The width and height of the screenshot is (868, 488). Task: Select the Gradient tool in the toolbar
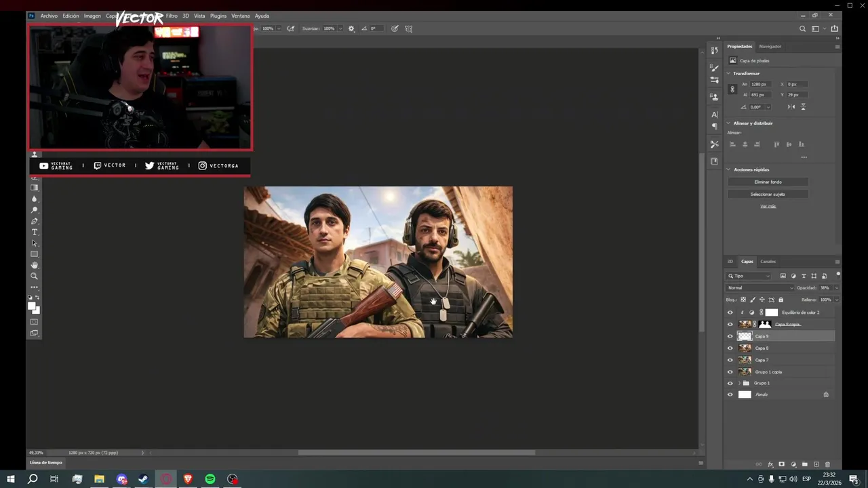tap(35, 188)
